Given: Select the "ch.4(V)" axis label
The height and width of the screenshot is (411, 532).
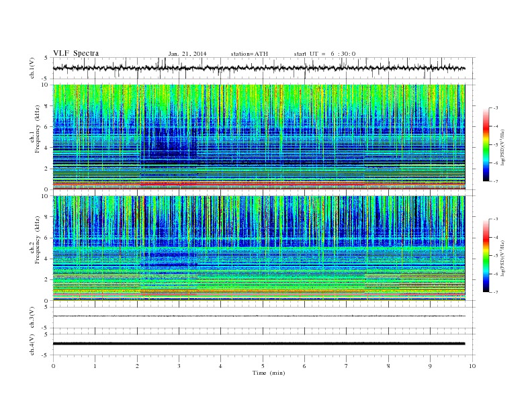Looking at the screenshot, I should [x=32, y=345].
